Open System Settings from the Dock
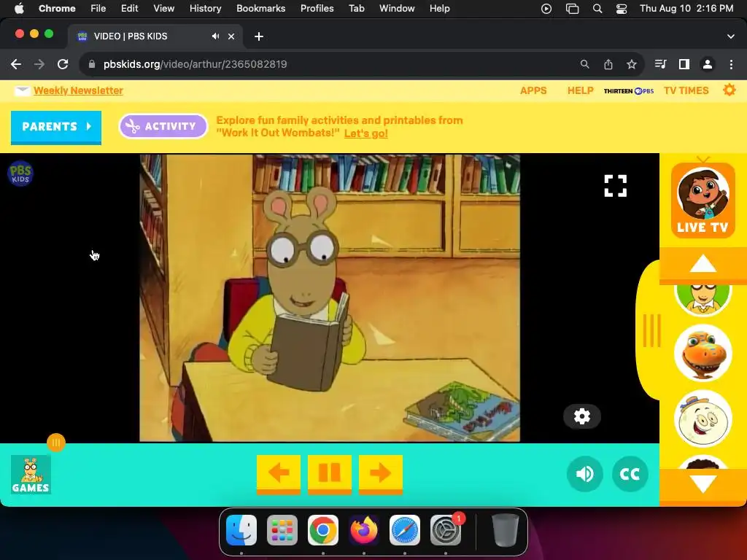The width and height of the screenshot is (747, 560). click(446, 530)
